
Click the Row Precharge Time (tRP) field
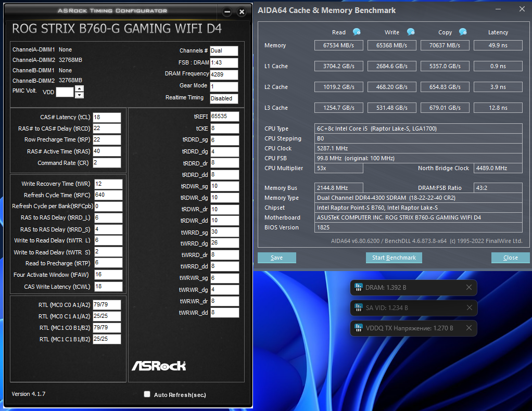point(107,140)
